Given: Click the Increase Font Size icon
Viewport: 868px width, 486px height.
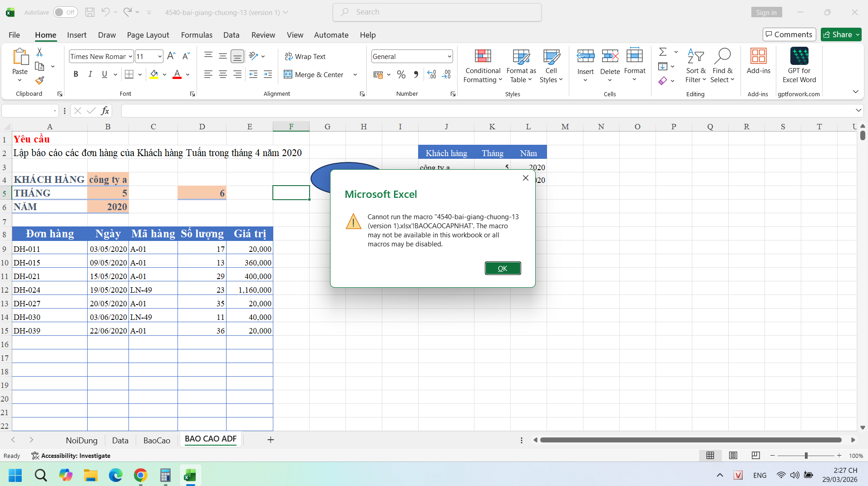Looking at the screenshot, I should point(171,56).
